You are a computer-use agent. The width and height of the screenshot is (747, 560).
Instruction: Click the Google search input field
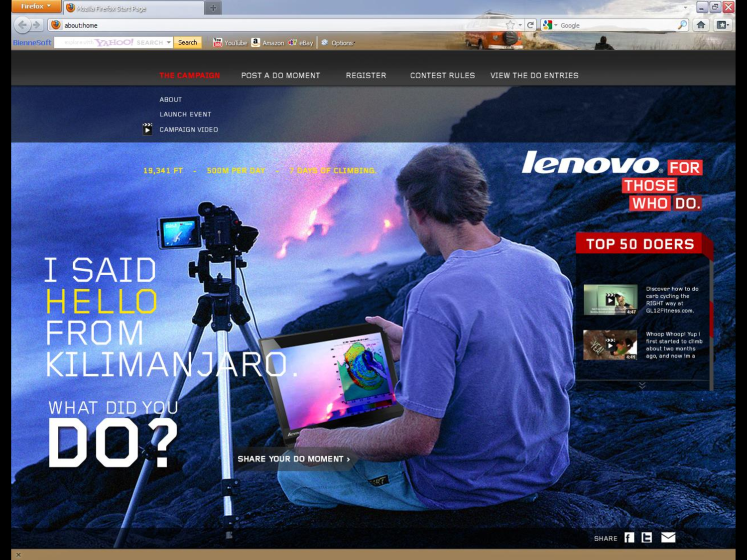click(618, 25)
